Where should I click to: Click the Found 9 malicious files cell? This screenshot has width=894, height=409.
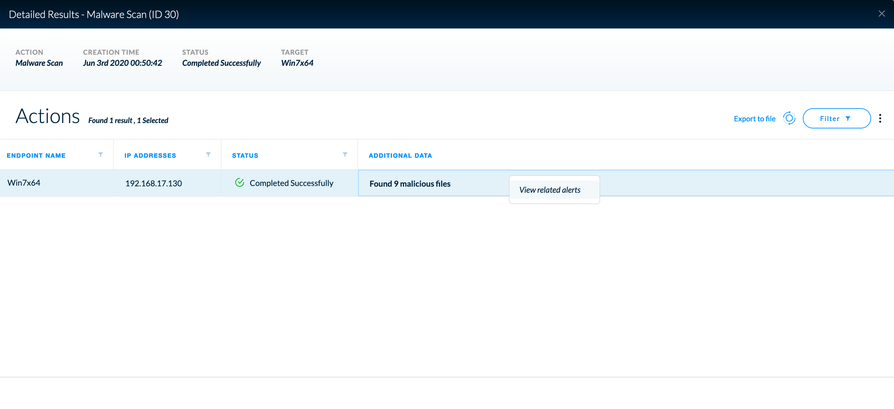click(x=410, y=184)
